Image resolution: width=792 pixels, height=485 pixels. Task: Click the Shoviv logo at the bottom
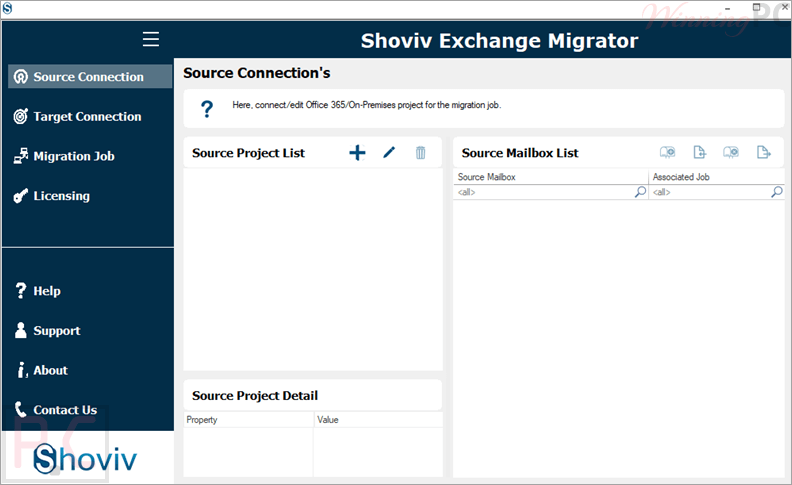(x=85, y=459)
